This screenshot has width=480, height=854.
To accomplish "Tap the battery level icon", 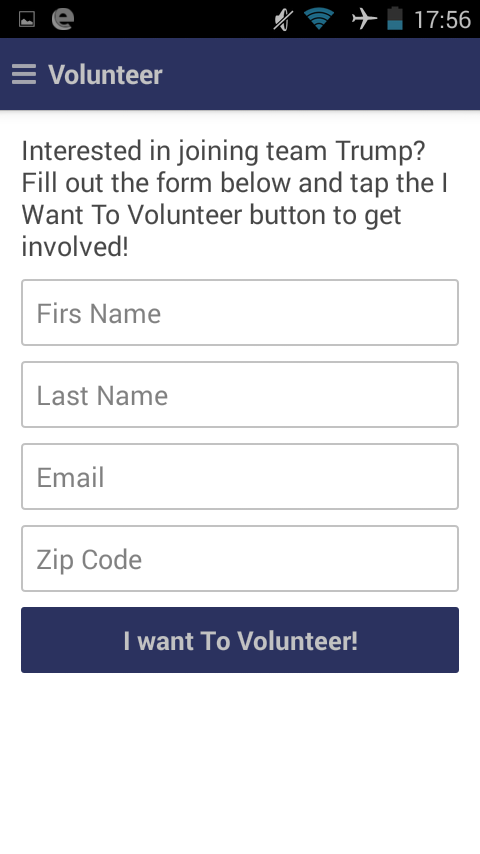I will pos(395,19).
